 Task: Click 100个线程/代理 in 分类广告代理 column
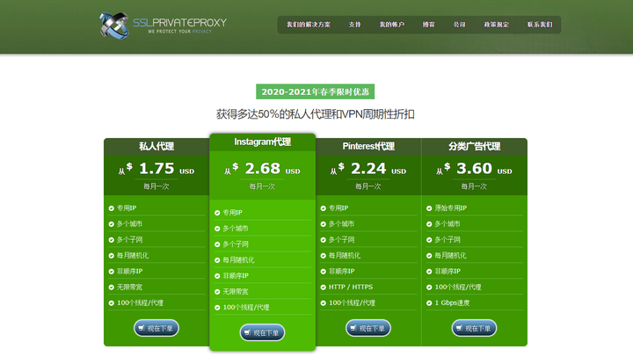click(458, 287)
